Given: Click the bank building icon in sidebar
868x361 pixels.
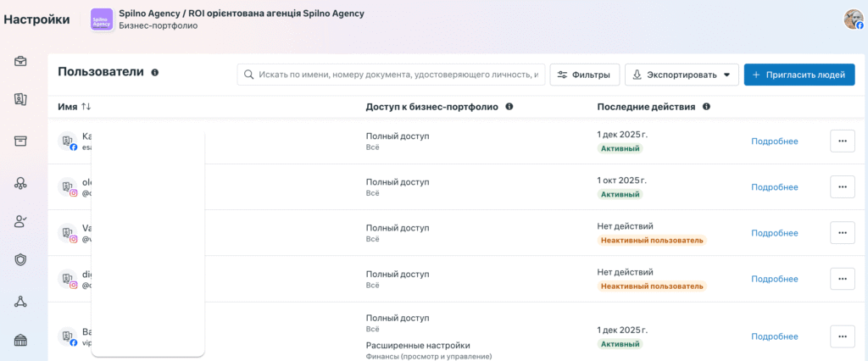Looking at the screenshot, I should pyautogui.click(x=20, y=341).
